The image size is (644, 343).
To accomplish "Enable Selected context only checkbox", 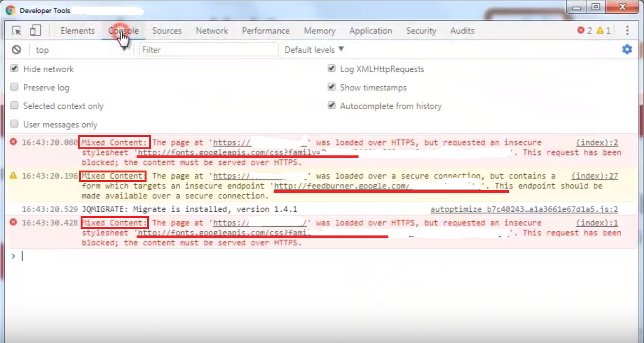I will [x=14, y=106].
